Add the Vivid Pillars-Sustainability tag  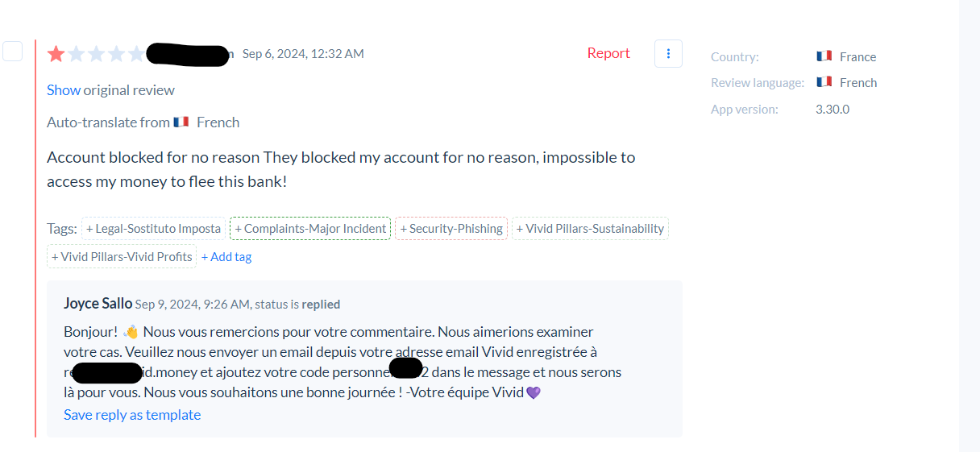click(x=590, y=229)
